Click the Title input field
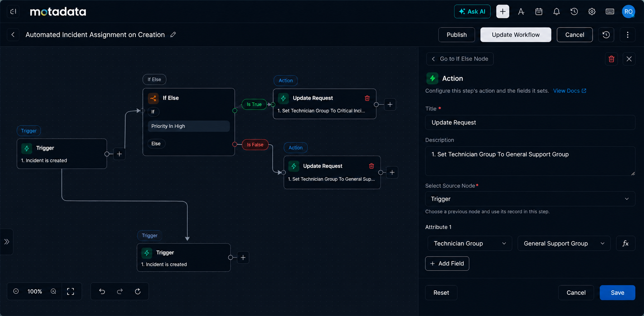The width and height of the screenshot is (644, 316). click(x=530, y=122)
